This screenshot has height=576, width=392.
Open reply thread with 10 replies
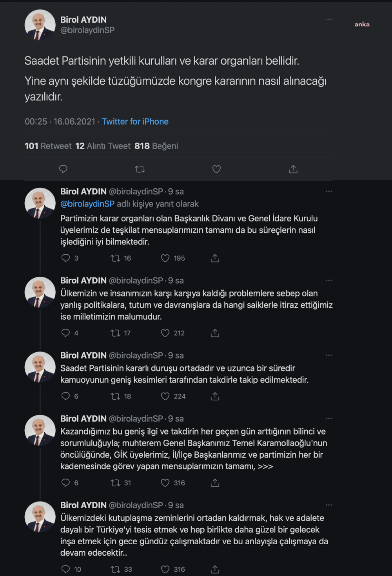coord(66,569)
